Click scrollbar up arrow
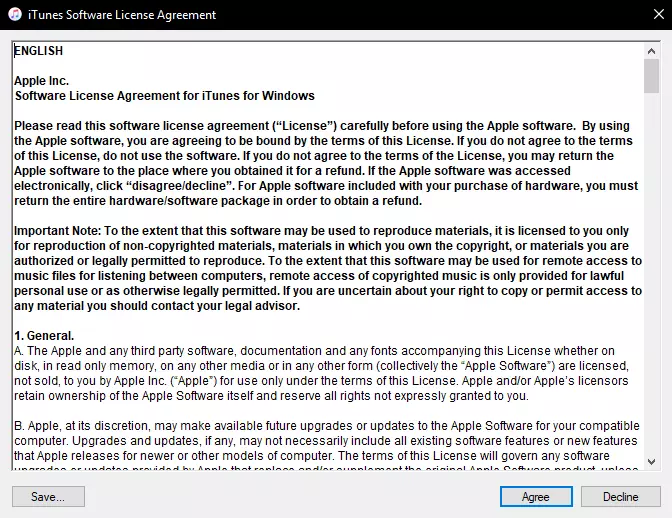Screen dimensions: 672x518 tap(651, 51)
